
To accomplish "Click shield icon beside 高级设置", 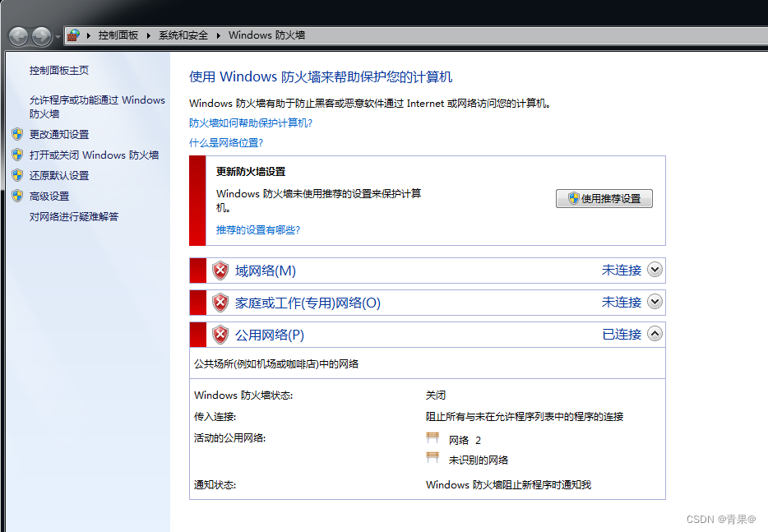I will (17, 196).
